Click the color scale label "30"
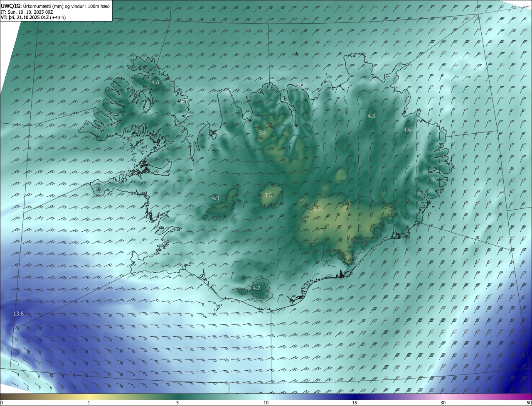Image resolution: width=532 pixels, height=406 pixels. (x=443, y=403)
